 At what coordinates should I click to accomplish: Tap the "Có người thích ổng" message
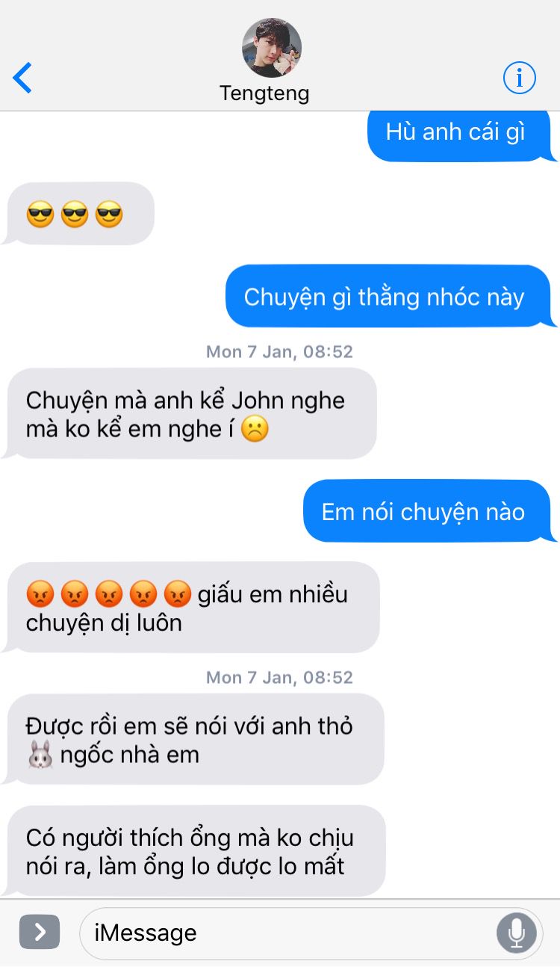coord(196,851)
